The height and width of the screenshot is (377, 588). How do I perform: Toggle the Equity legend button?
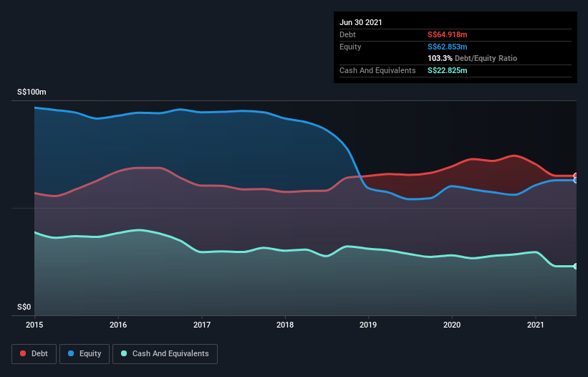pyautogui.click(x=85, y=354)
